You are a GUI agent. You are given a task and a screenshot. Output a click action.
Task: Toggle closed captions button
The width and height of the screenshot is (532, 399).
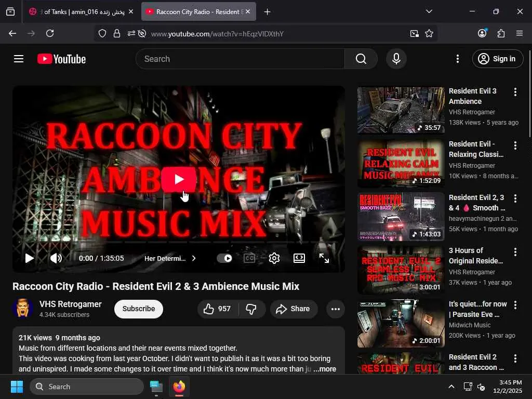249,258
